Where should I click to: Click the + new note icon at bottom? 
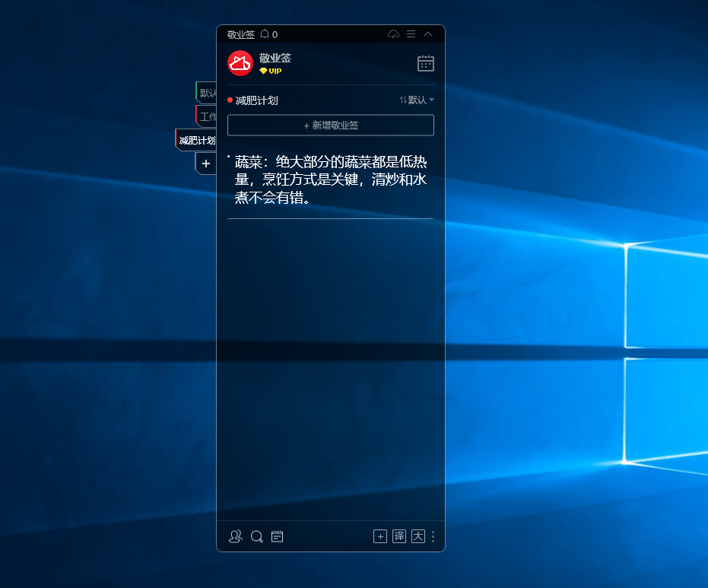[379, 536]
